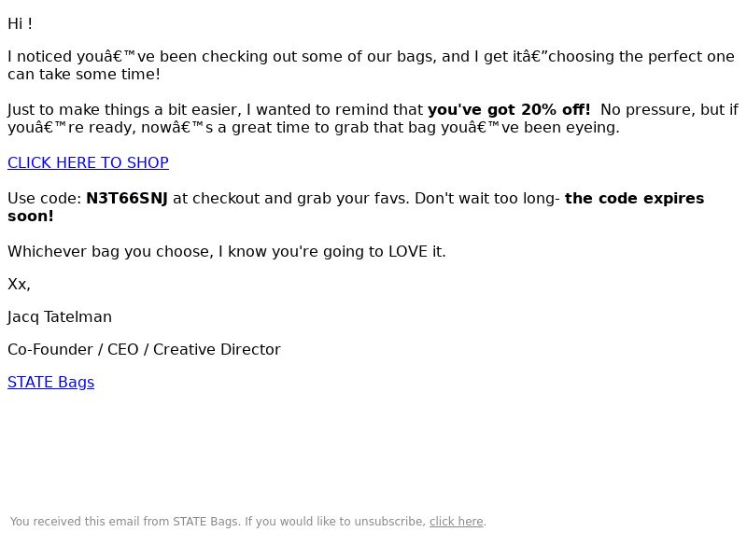
Task: Select the promo code N3T66SNJ
Action: 127,199
